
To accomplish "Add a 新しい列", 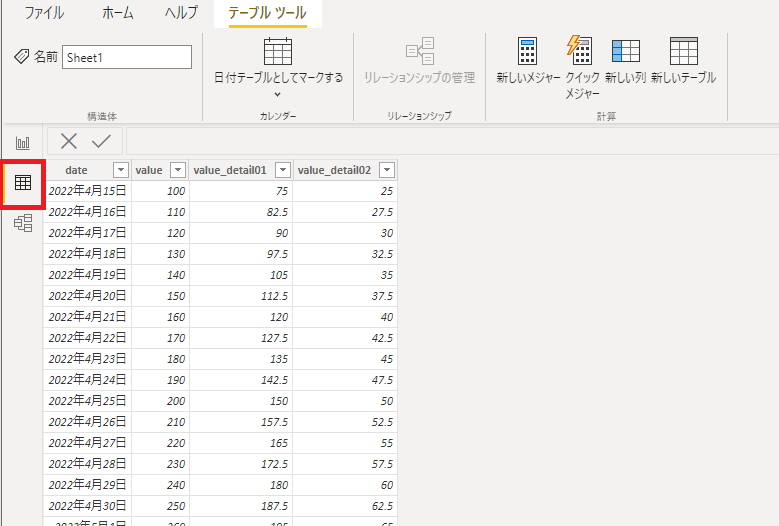I will pos(625,61).
